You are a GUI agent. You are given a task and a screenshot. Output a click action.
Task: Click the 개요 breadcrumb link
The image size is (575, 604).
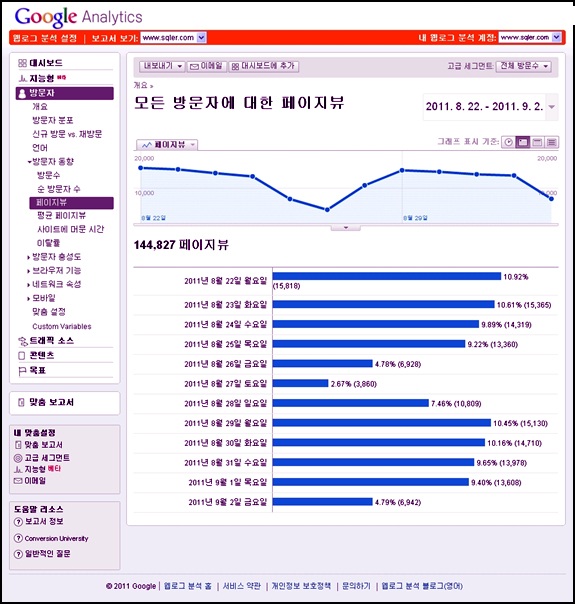click(x=141, y=85)
